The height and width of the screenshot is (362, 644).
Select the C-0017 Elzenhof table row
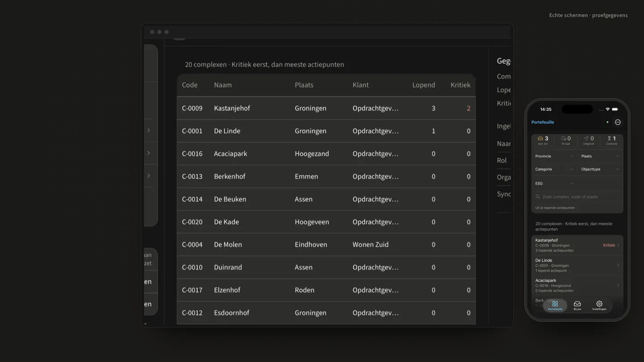pos(326,290)
